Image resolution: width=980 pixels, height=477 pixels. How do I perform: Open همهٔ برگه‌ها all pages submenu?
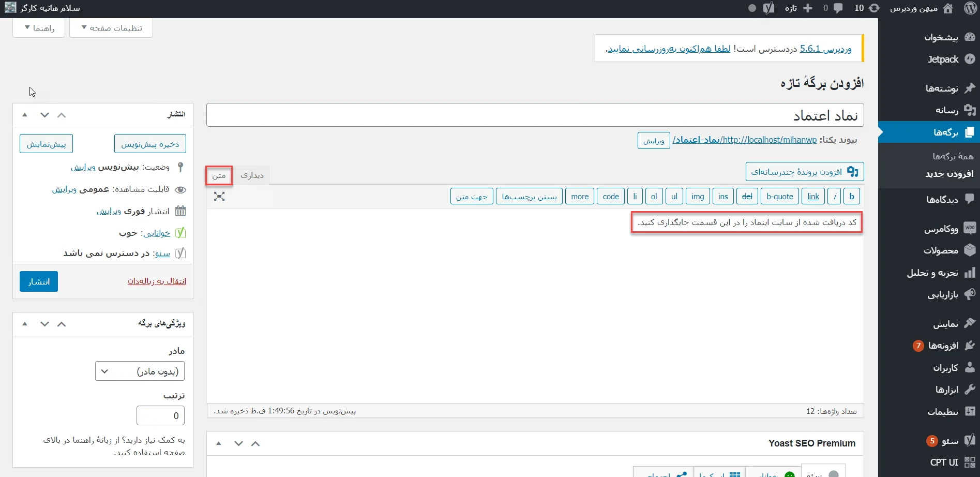click(953, 156)
